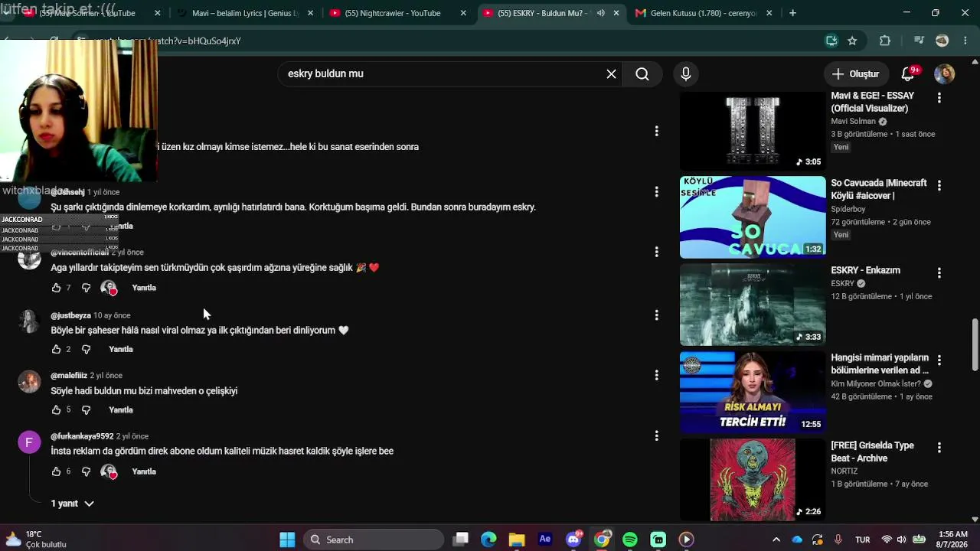
Task: Dislike the @furkankaya9592 comment
Action: pos(86,471)
